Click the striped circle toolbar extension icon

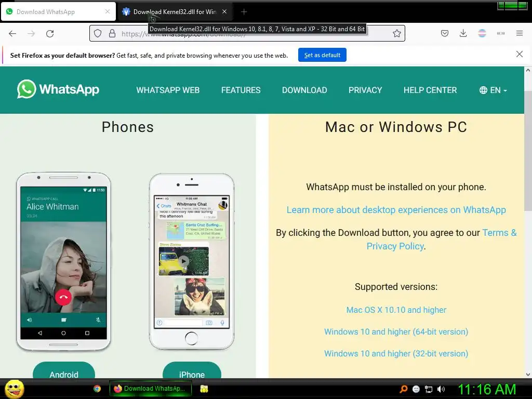[482, 33]
